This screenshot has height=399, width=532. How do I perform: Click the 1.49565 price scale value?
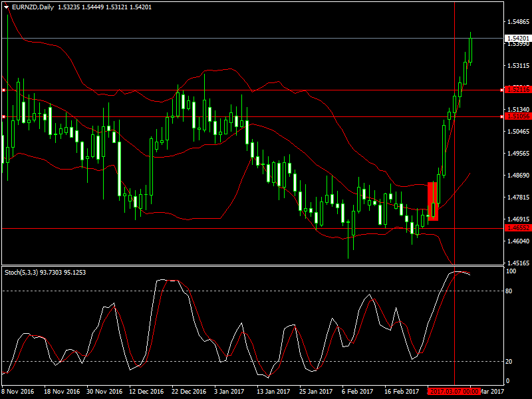coord(518,154)
